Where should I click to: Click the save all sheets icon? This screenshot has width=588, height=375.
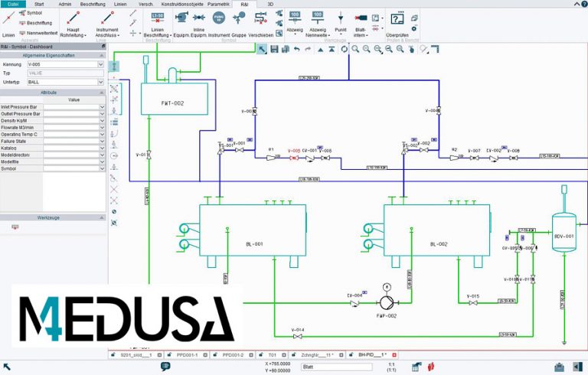[286, 49]
